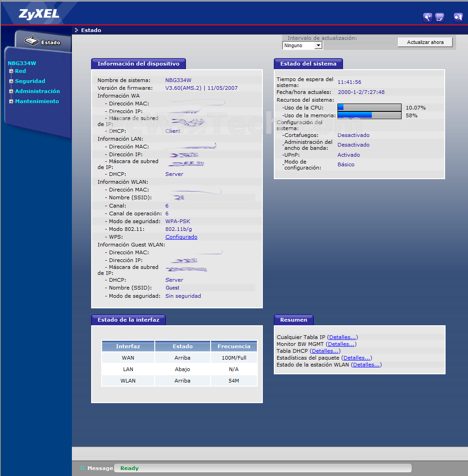This screenshot has width=468, height=476.
Task: Click current date 2000-1-2/7:27:48 value
Action: pyautogui.click(x=361, y=92)
